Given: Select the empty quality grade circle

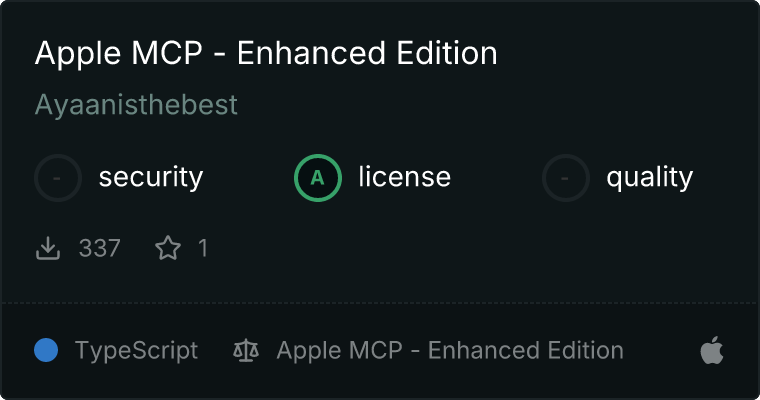Looking at the screenshot, I should pos(566,178).
